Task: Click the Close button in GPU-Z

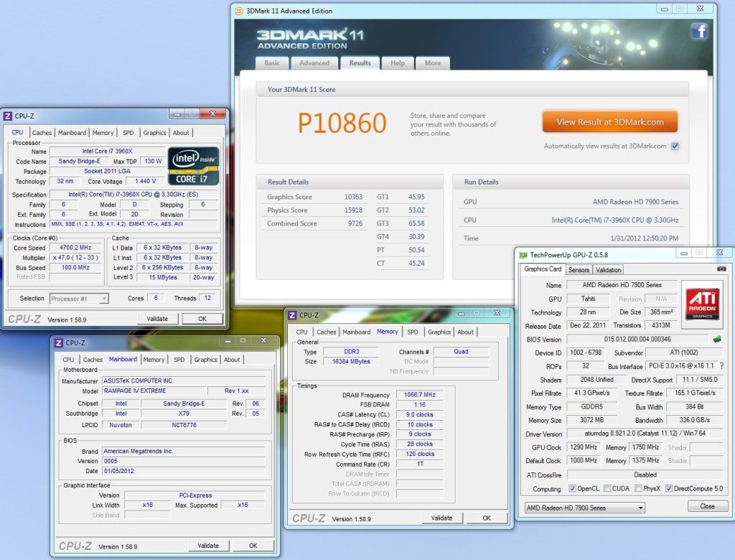Action: coord(707,506)
